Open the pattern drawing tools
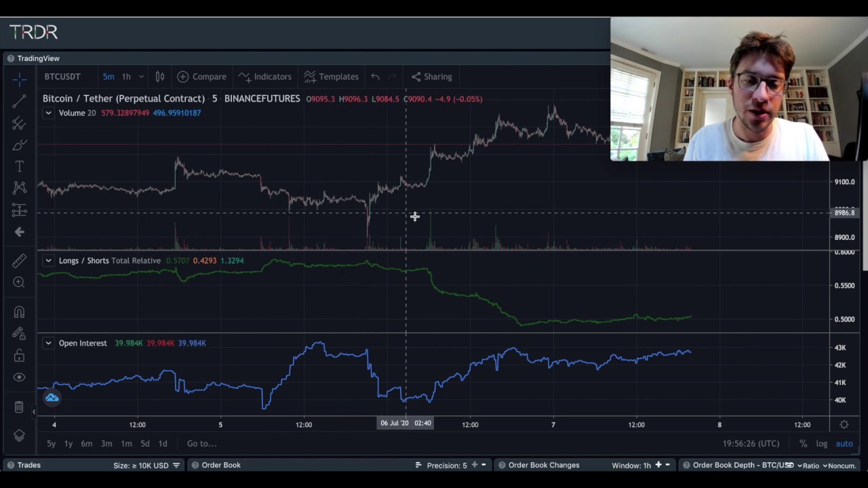 point(19,188)
